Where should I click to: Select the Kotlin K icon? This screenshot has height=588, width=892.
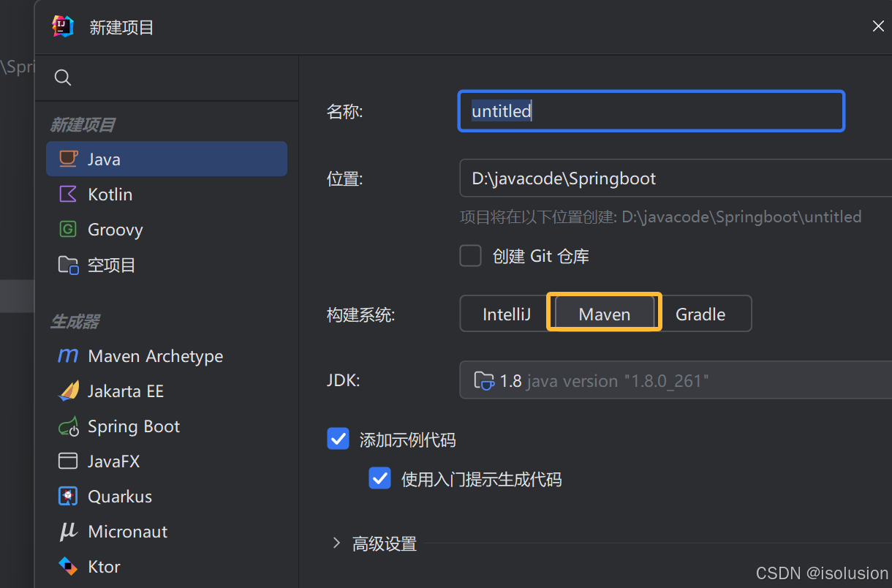(x=68, y=194)
